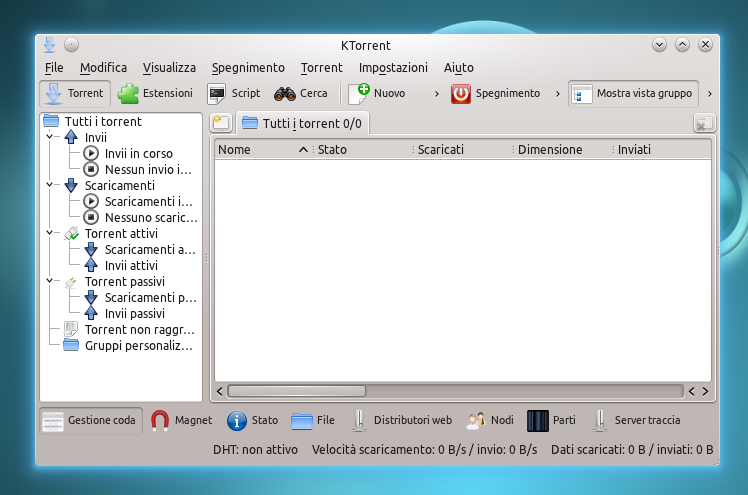The image size is (748, 495).
Task: Select Invii in corso group
Action: (x=138, y=154)
